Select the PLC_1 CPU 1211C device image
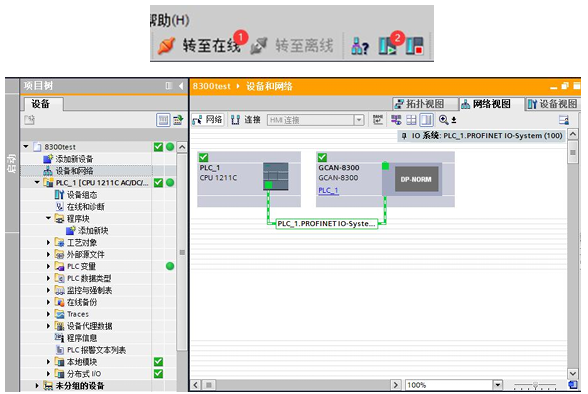Image resolution: width=588 pixels, height=394 pixels. 276,176
